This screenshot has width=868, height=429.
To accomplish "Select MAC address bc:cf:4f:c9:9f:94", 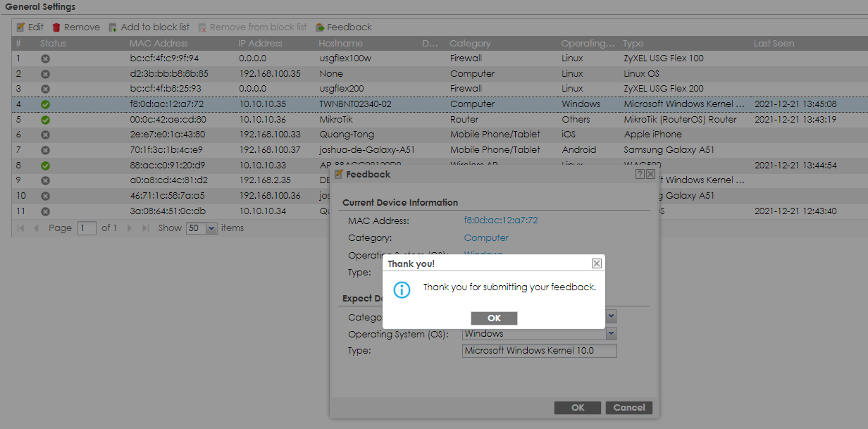I will [x=164, y=58].
